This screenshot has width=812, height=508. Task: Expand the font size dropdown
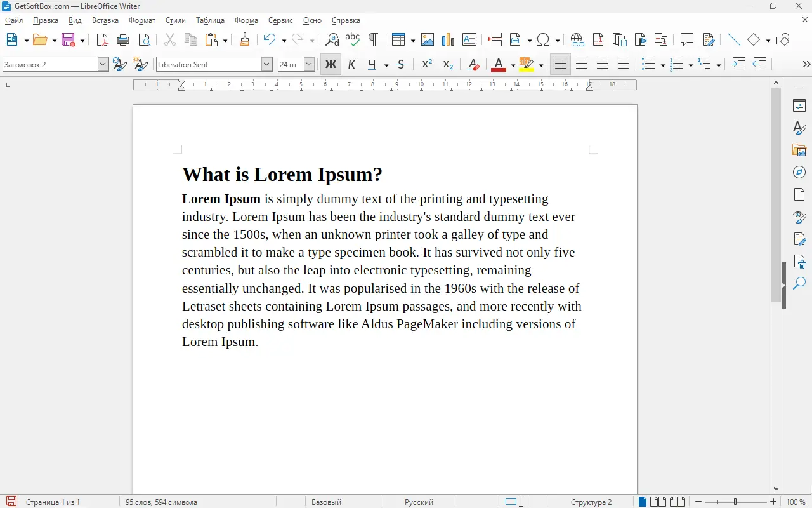click(309, 64)
